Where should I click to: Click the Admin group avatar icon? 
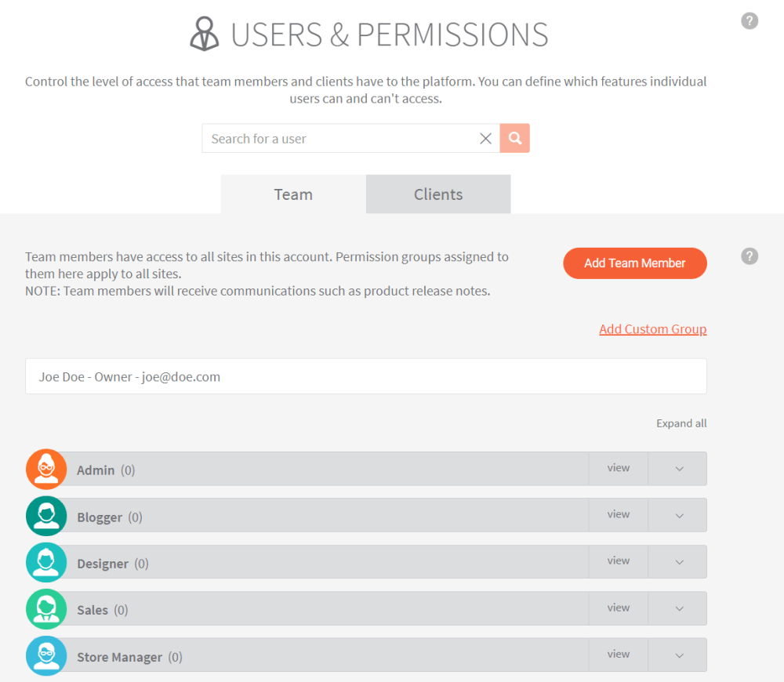[46, 469]
